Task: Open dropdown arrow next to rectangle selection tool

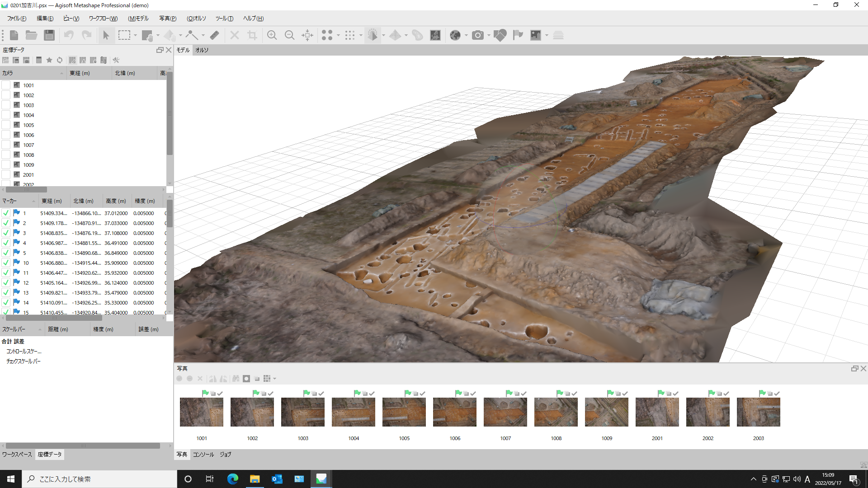Action: coord(135,35)
